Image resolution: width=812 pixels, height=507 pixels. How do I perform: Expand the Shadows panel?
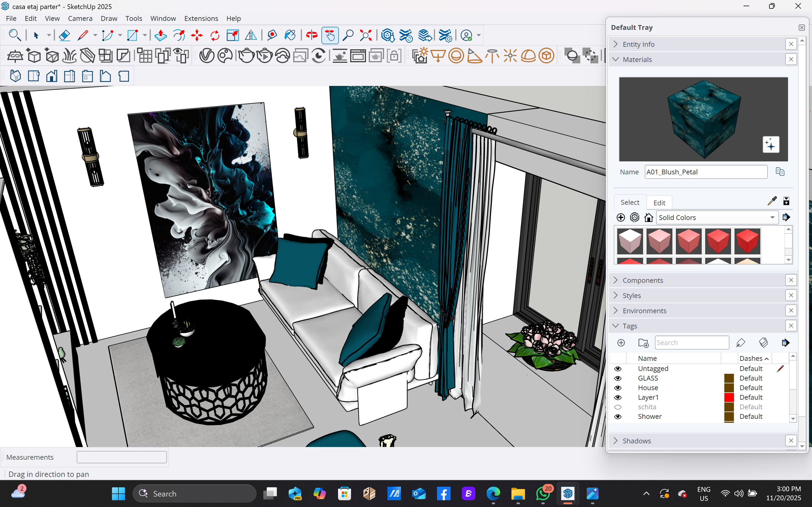637,441
